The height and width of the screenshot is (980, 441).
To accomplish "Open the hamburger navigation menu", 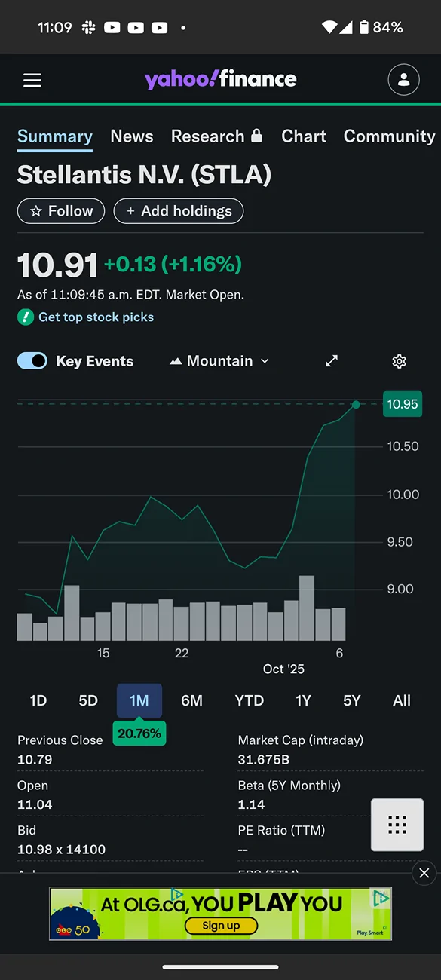I will [x=32, y=80].
